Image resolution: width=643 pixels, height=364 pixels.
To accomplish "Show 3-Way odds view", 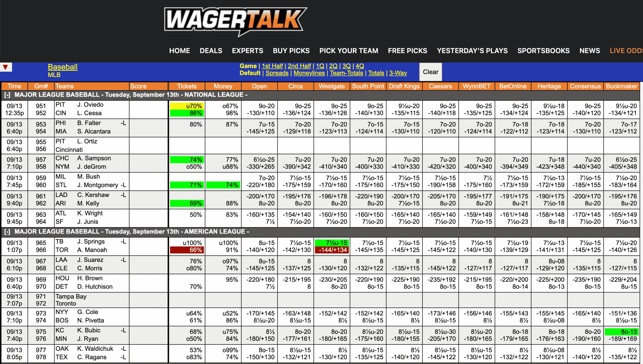I will pos(398,73).
